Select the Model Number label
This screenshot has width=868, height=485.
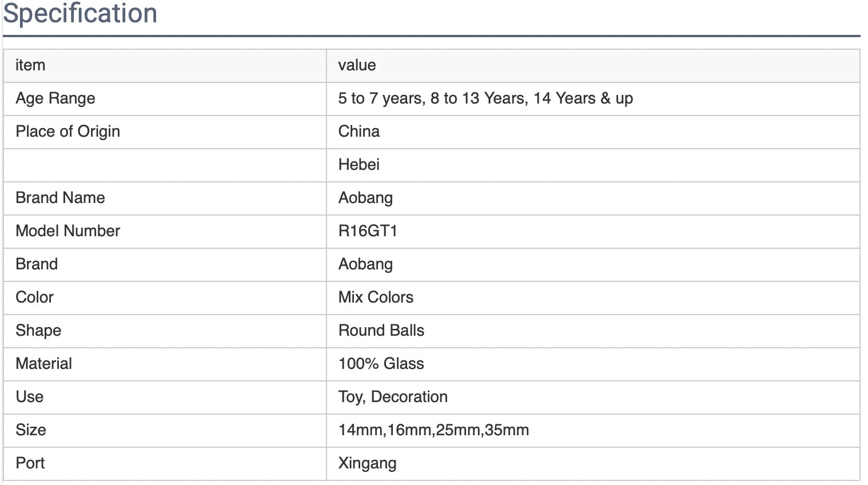(x=67, y=231)
